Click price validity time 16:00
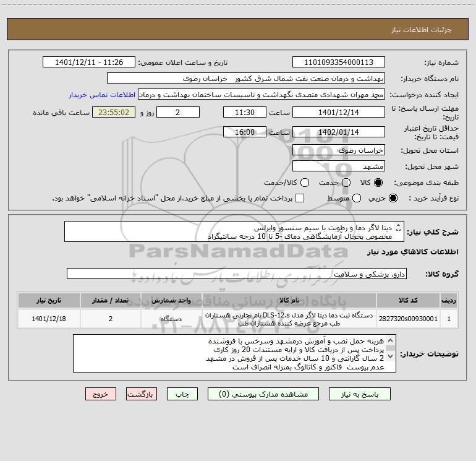Image resolution: width=476 pixels, height=461 pixels. (245, 132)
